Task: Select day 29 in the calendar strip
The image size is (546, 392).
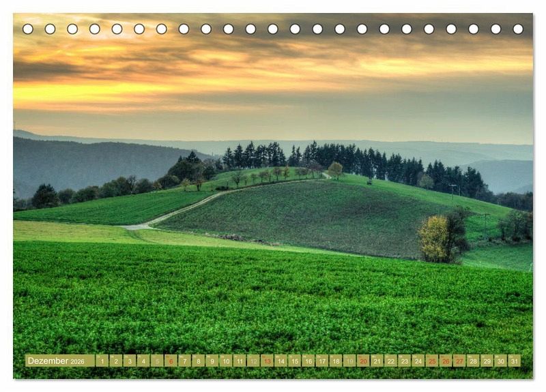Action: [487, 361]
